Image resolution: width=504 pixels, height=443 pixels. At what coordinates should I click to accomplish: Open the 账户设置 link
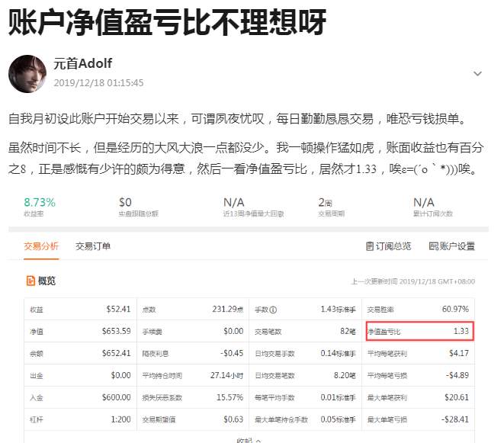457,246
